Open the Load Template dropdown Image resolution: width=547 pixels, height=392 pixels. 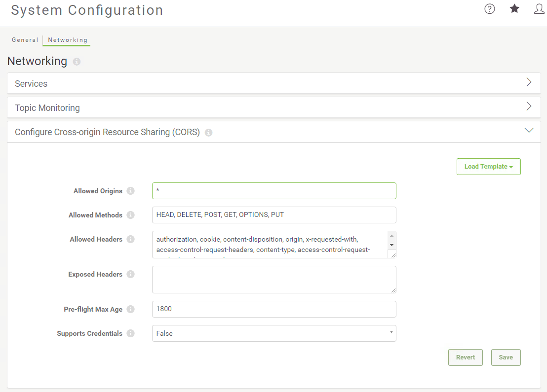[488, 167]
